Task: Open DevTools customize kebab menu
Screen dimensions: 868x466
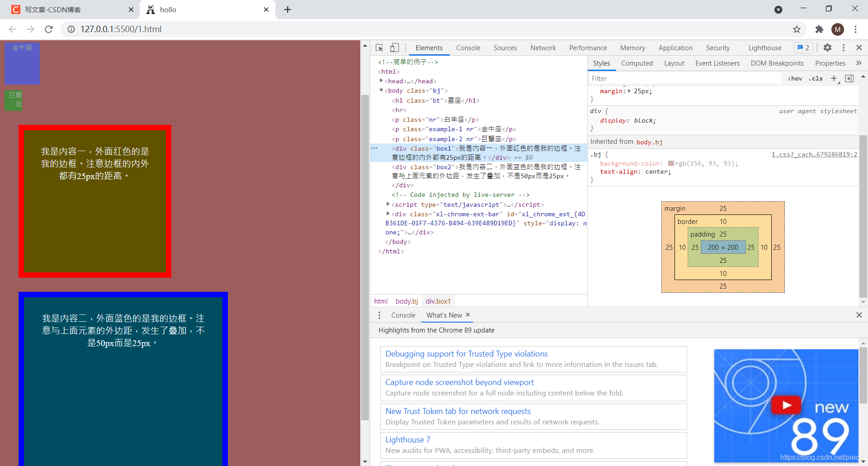Action: (844, 48)
